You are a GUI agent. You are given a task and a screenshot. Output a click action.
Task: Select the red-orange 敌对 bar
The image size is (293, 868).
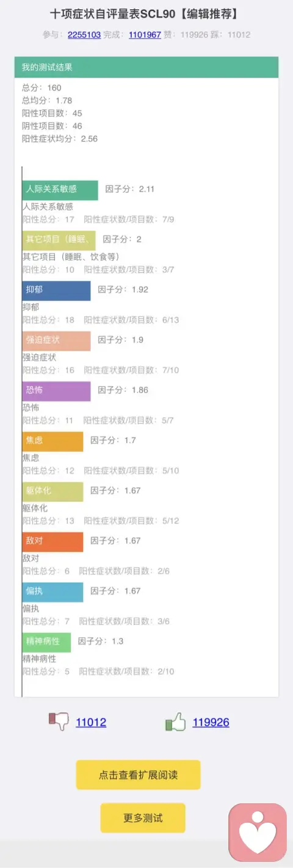[x=52, y=541]
